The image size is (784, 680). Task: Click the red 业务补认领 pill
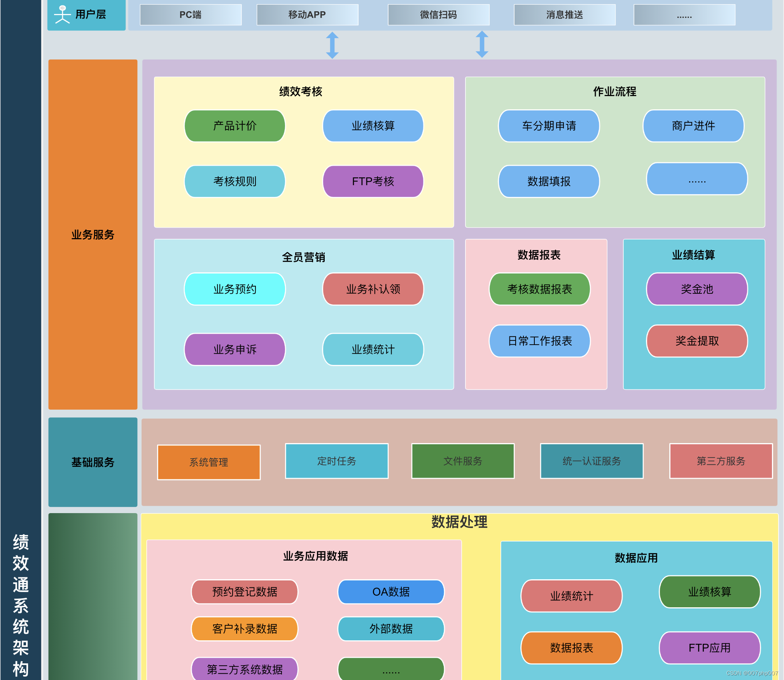tap(373, 289)
